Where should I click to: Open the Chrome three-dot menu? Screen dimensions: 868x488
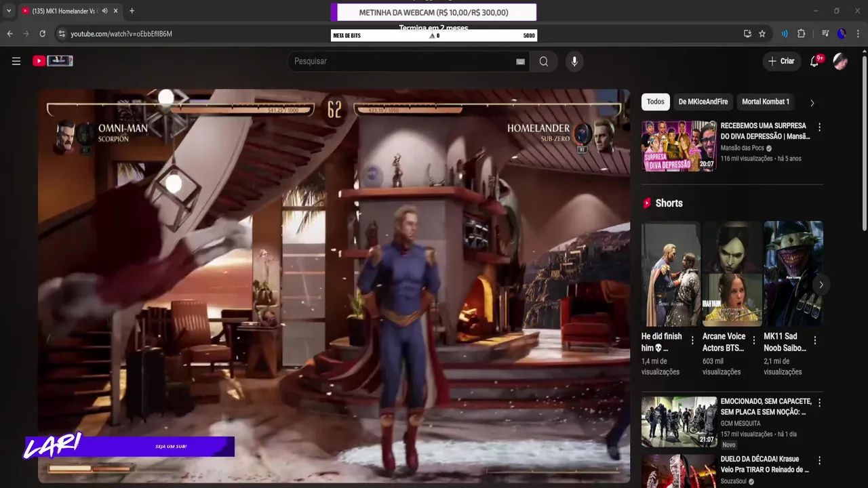pyautogui.click(x=858, y=33)
